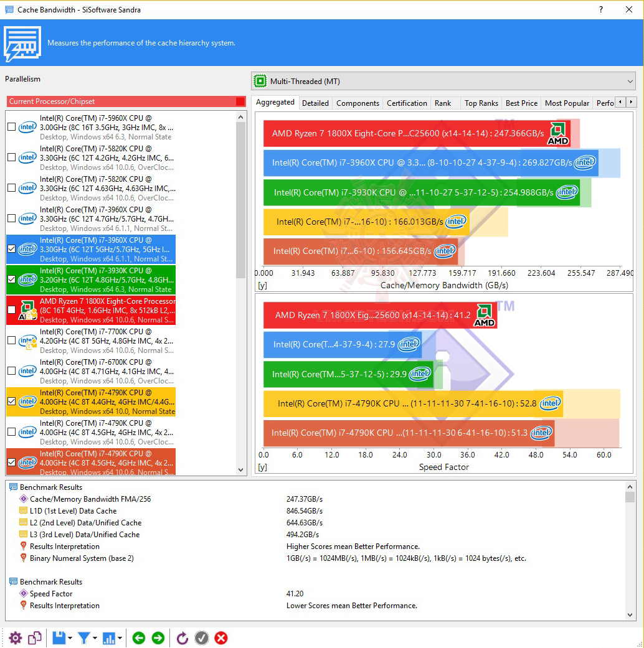
Task: Switch to the Best Price tab
Action: [x=521, y=103]
